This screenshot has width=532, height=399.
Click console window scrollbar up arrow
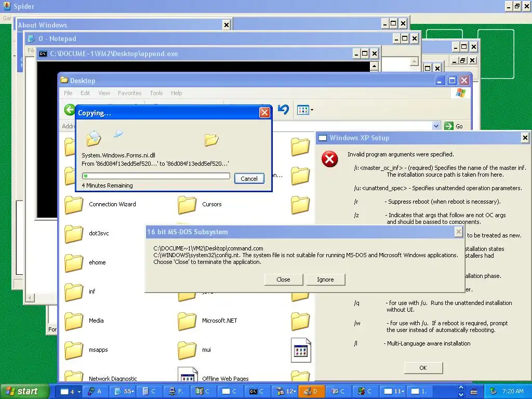(x=374, y=66)
